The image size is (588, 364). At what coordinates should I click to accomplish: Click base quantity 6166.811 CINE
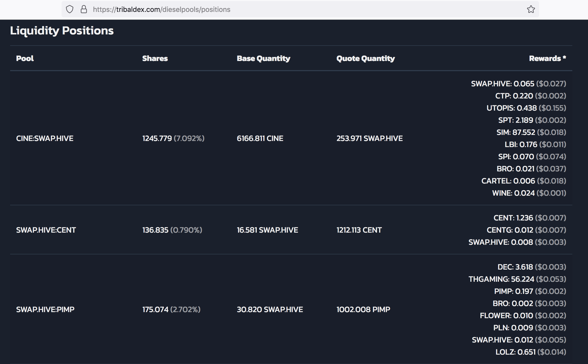point(260,138)
